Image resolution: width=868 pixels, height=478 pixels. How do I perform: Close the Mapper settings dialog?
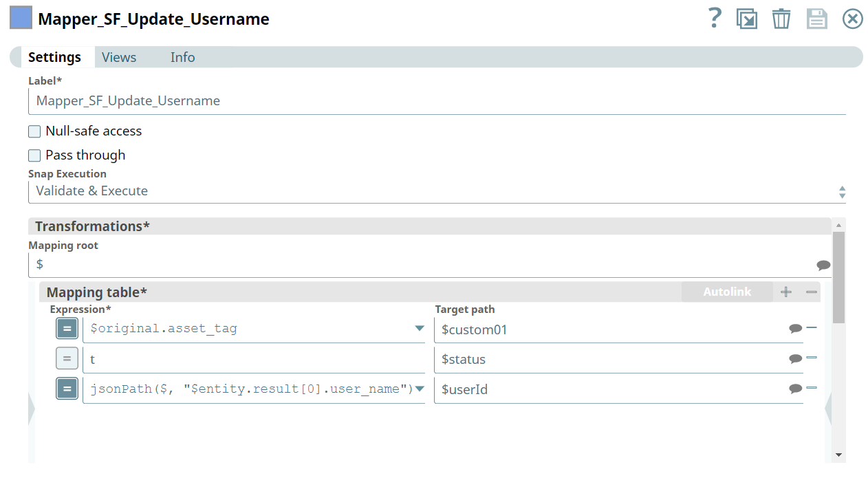coord(853,19)
